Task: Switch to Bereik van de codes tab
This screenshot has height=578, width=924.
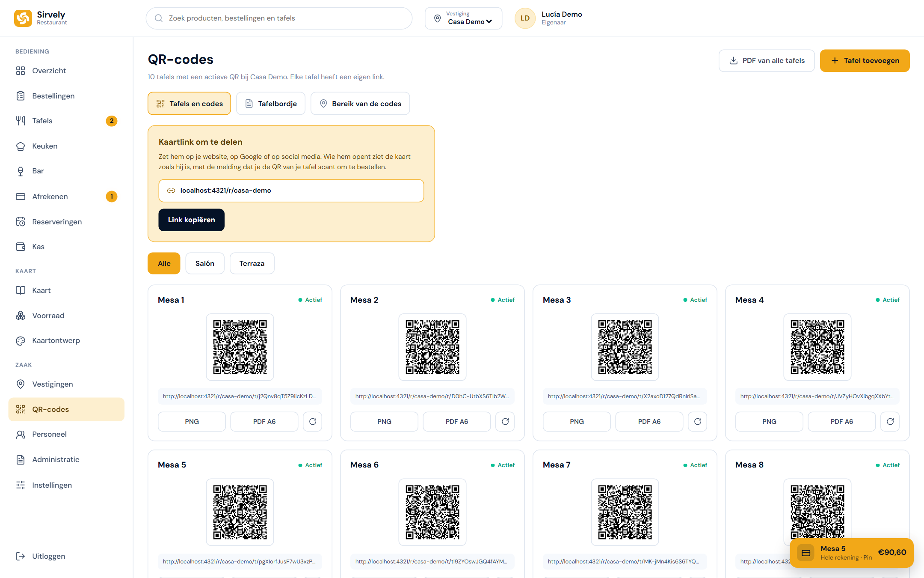Action: 360,104
